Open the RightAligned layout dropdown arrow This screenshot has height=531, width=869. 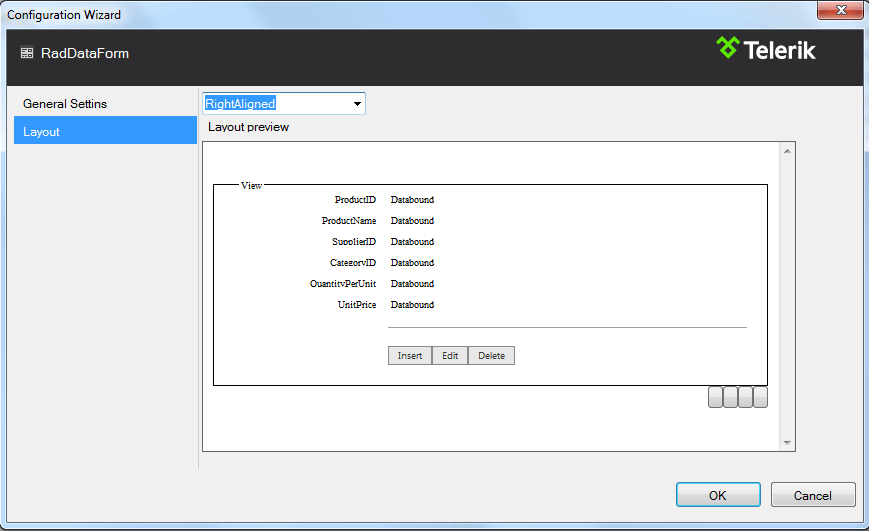pos(357,104)
